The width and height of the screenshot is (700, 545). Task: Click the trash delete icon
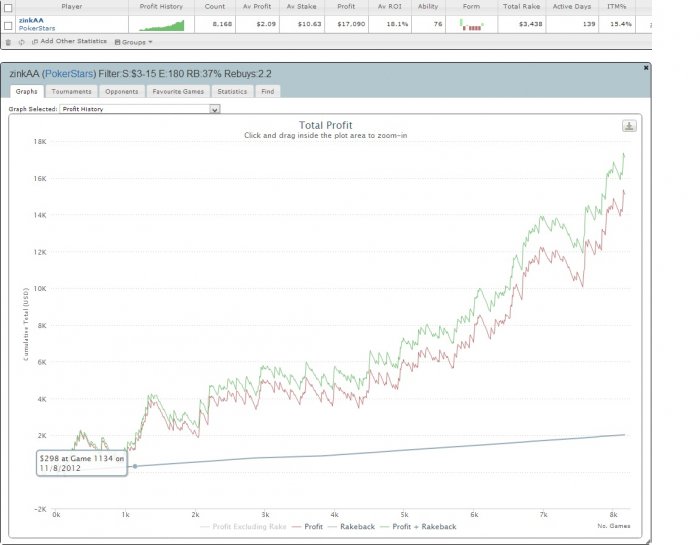point(8,42)
